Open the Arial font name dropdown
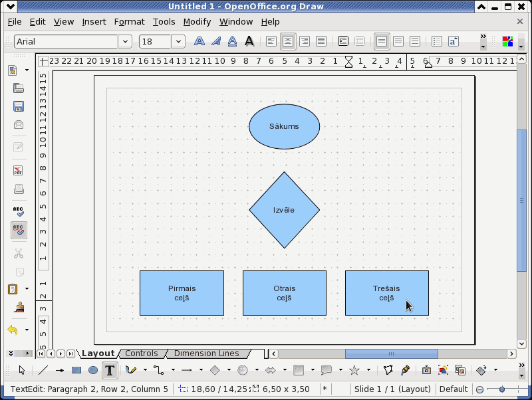This screenshot has height=400, width=532. (125, 41)
